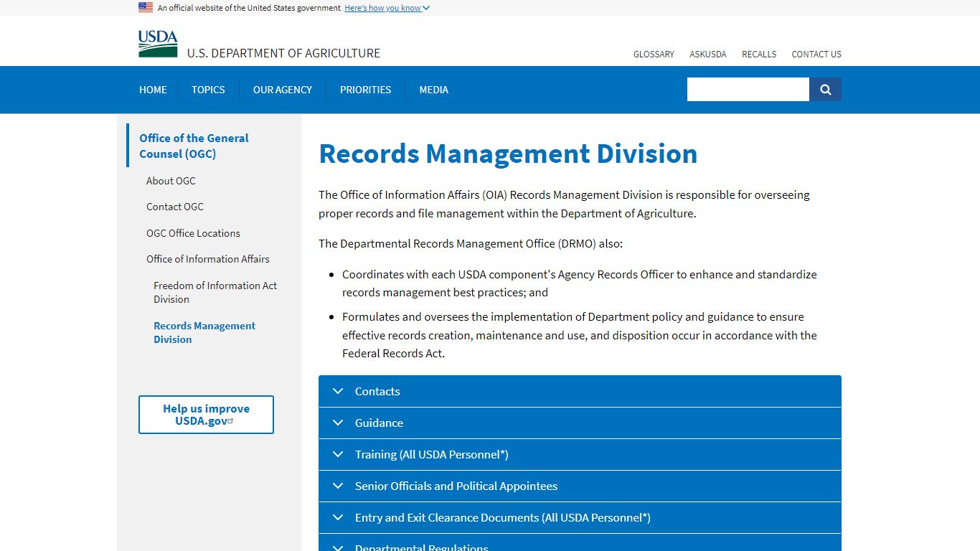Click 'An official website of the United States government' text

click(x=249, y=8)
